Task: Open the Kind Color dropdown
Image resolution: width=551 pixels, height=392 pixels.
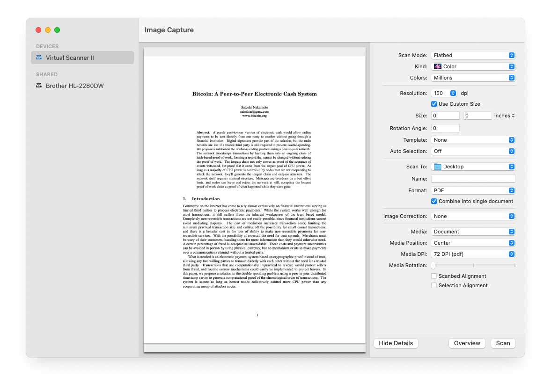Action: click(x=473, y=66)
